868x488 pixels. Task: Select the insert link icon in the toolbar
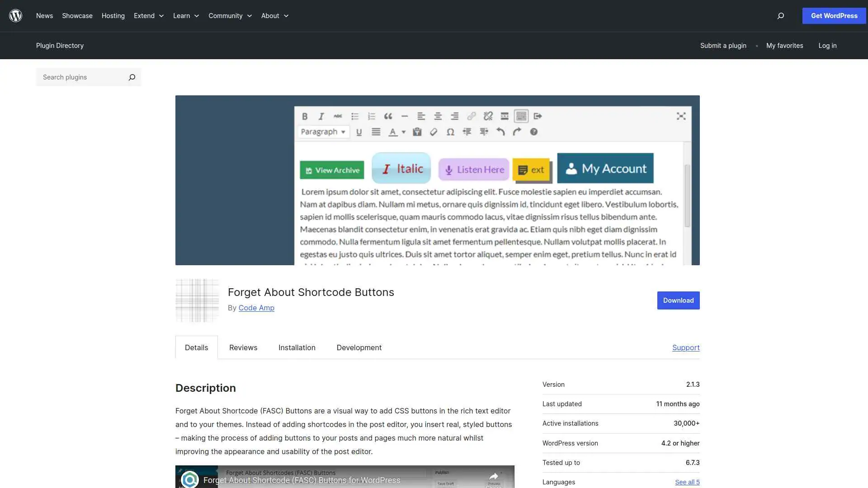[471, 116]
